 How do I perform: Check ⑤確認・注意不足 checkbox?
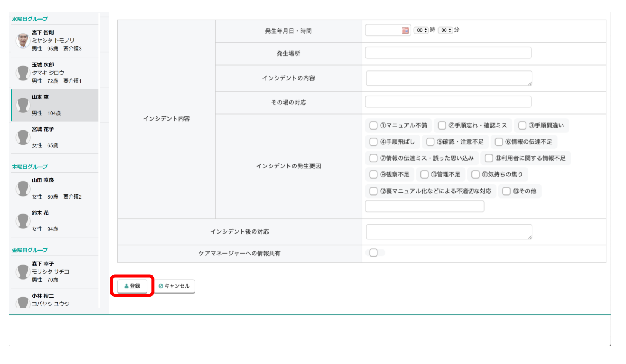(x=430, y=142)
